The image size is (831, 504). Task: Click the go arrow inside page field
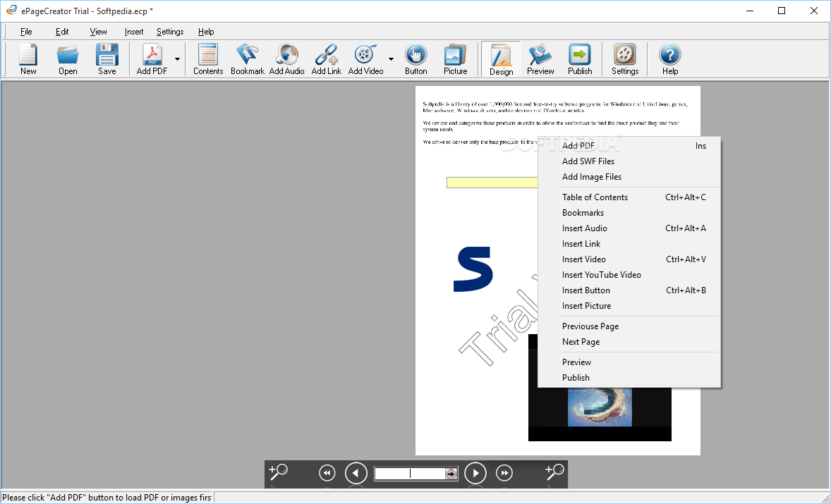(451, 474)
